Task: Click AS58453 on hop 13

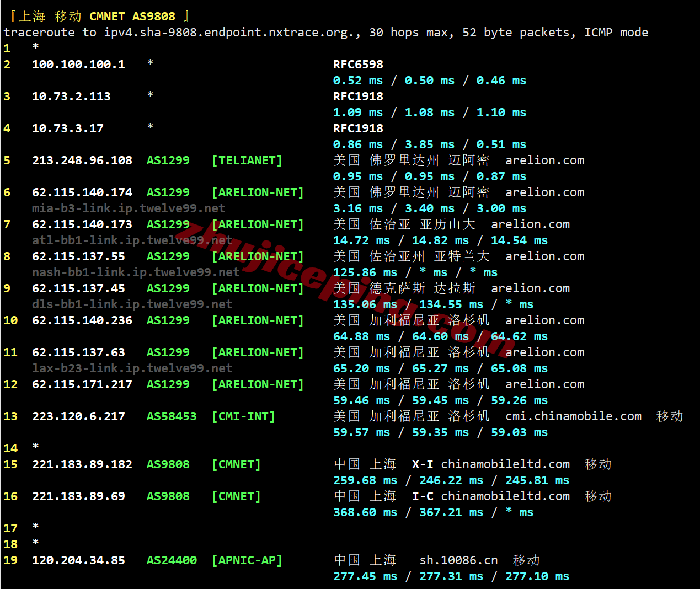Action: point(172,416)
